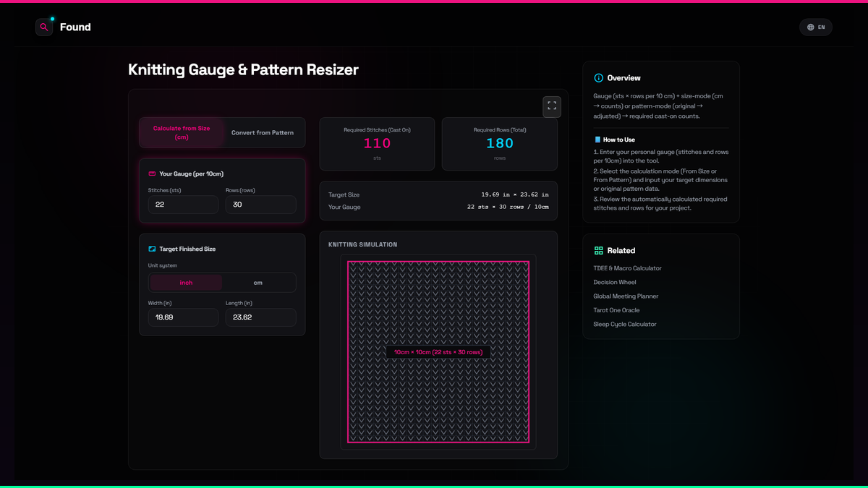Viewport: 868px width, 488px height.
Task: Select the Calculate from Size (cm) tab
Action: pyautogui.click(x=182, y=132)
